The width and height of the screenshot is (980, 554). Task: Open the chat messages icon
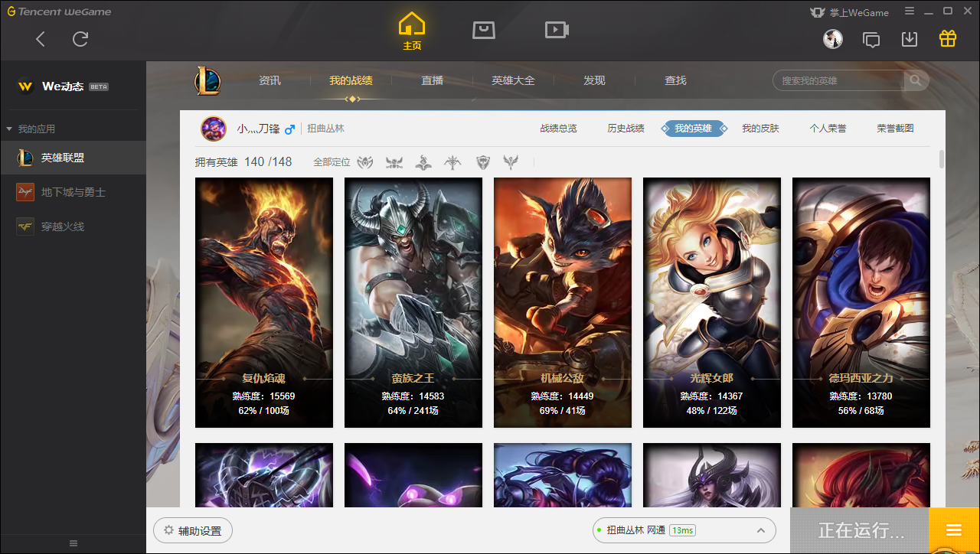(871, 39)
